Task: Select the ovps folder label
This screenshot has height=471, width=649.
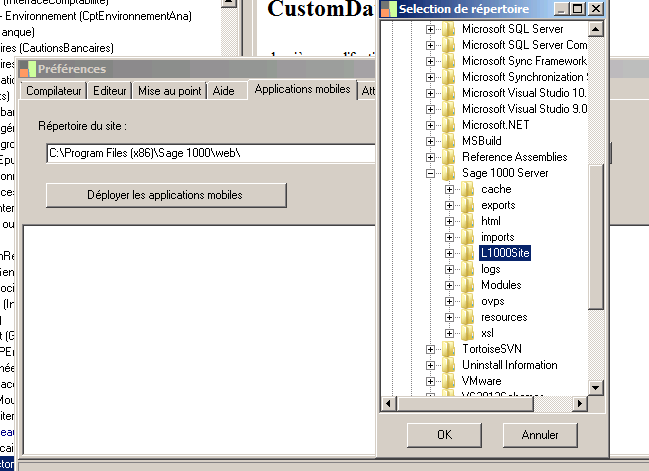Action: coord(493,301)
